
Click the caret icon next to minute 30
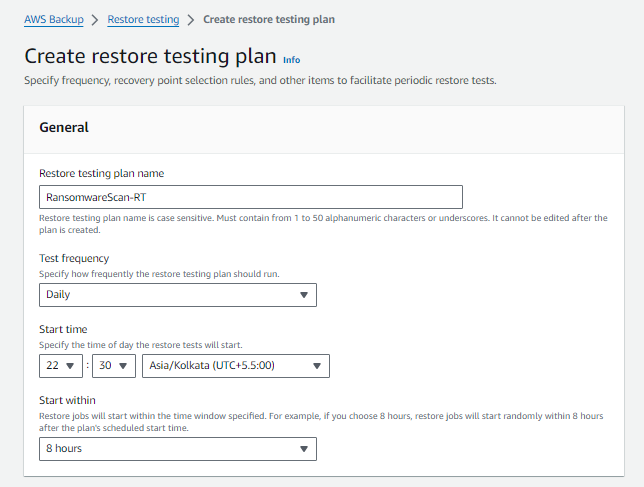(x=124, y=366)
